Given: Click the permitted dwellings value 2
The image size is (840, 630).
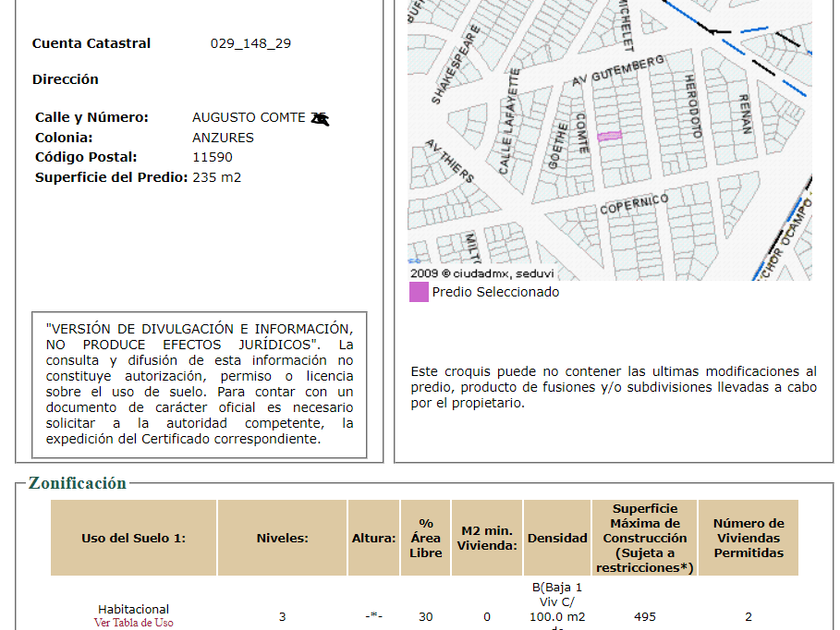Looking at the screenshot, I should [x=748, y=617].
